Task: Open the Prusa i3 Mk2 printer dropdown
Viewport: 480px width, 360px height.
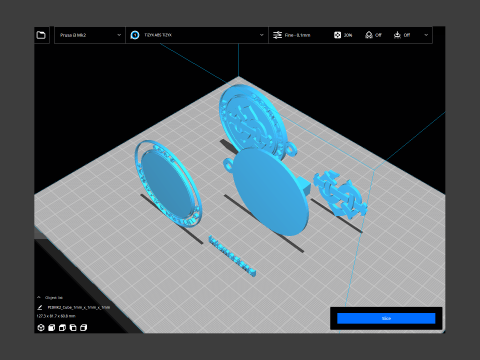Action: coord(90,35)
